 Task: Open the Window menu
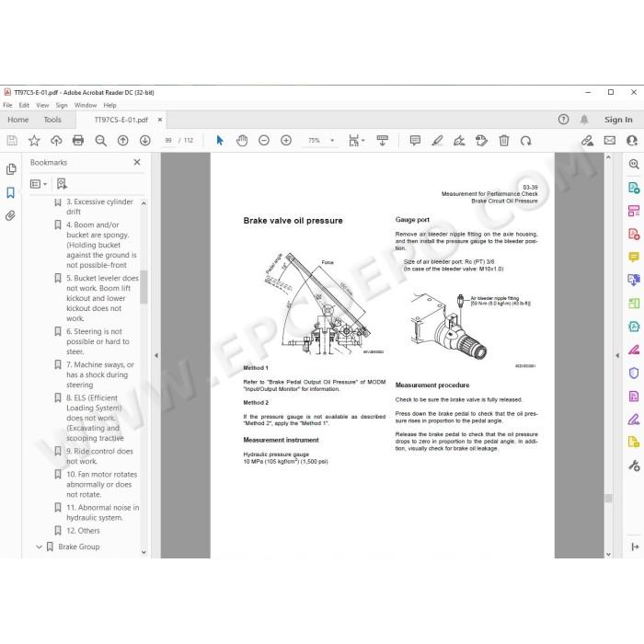(86, 106)
